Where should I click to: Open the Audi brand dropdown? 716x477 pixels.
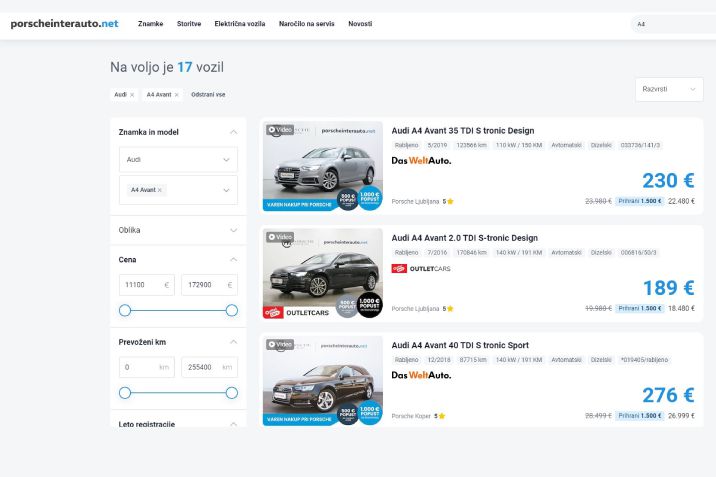(x=178, y=159)
